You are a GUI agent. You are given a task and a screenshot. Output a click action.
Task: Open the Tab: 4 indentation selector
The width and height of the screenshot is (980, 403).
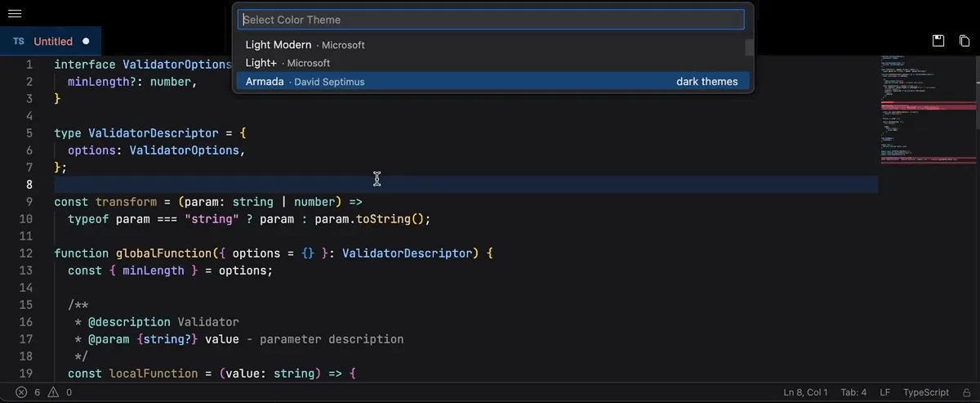[853, 392]
